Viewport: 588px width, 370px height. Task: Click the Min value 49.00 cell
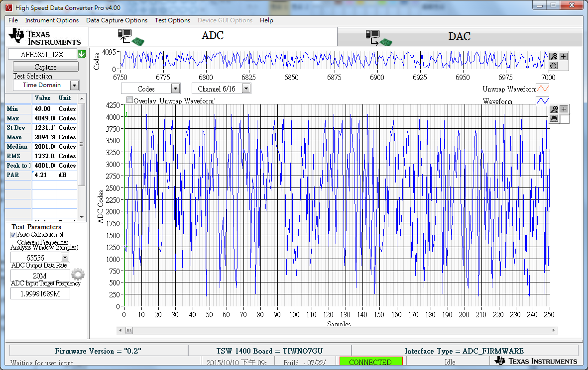point(44,109)
